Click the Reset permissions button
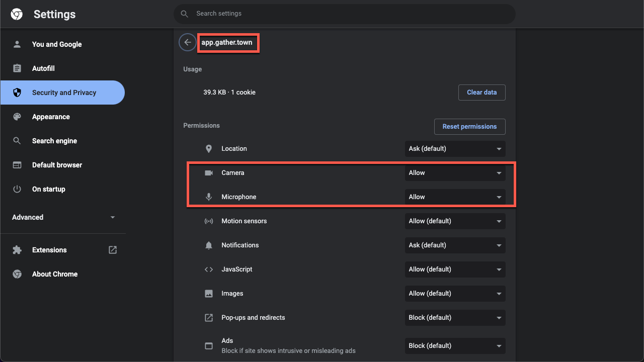Viewport: 644px width, 362px height. click(469, 127)
